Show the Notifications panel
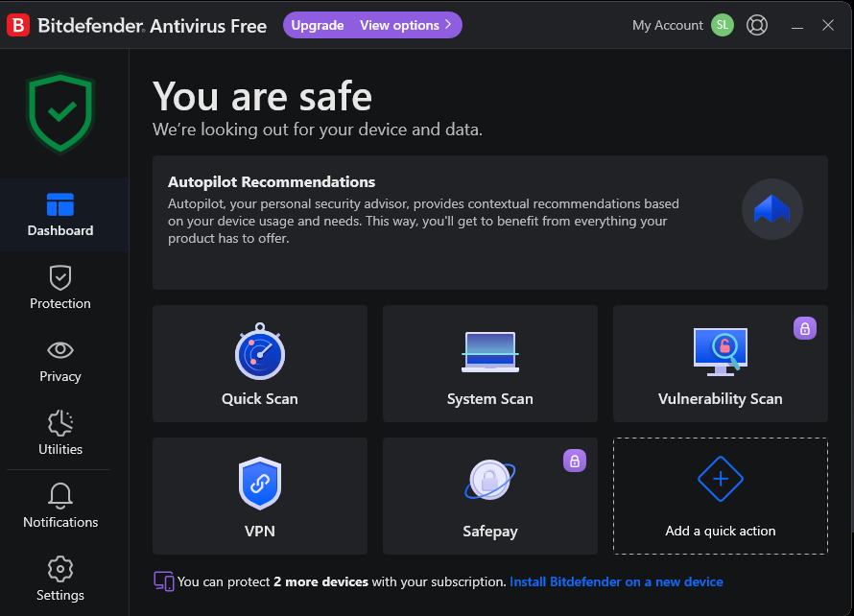 [60, 506]
